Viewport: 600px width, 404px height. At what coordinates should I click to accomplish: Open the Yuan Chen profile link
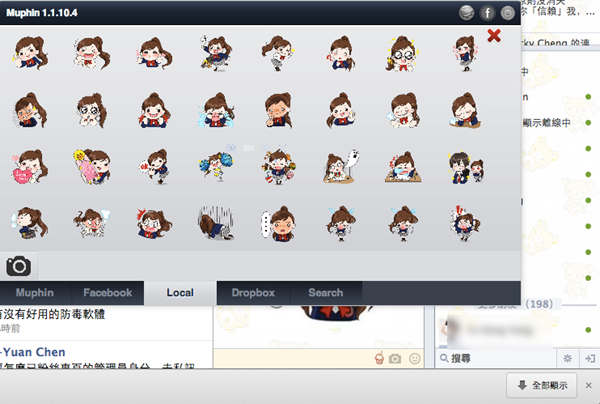[33, 352]
